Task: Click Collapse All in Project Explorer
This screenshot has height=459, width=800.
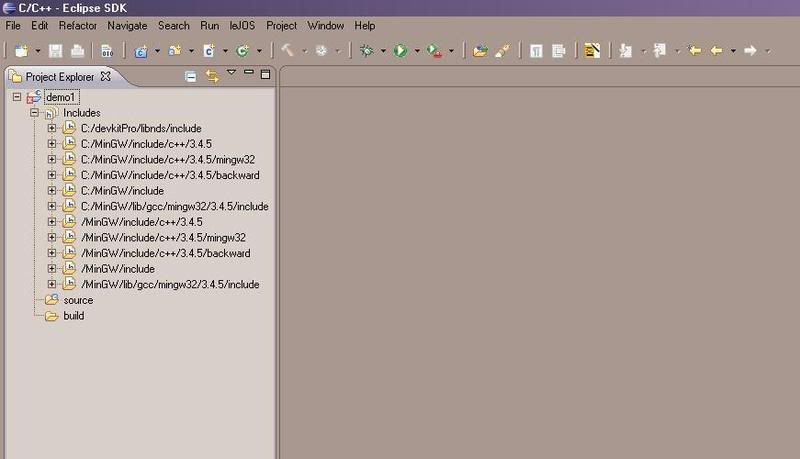Action: (190, 77)
